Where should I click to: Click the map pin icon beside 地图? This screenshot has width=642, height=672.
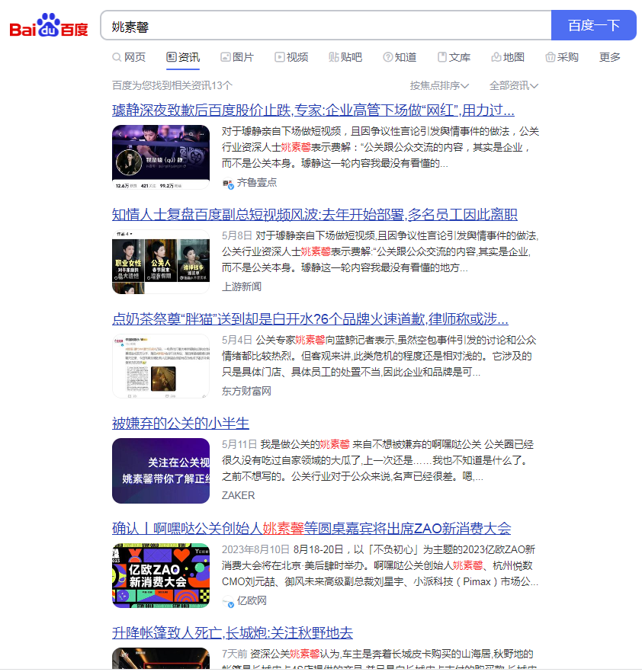coord(496,57)
